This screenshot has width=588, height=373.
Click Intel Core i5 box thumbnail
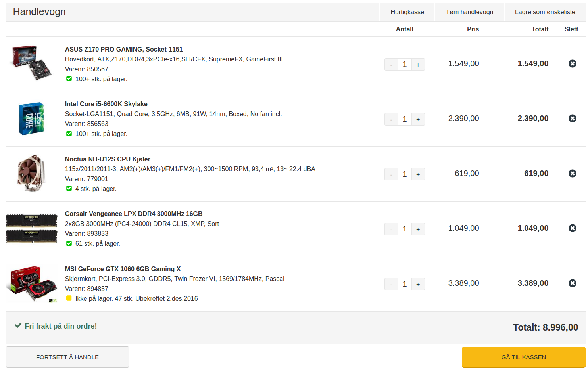(31, 119)
